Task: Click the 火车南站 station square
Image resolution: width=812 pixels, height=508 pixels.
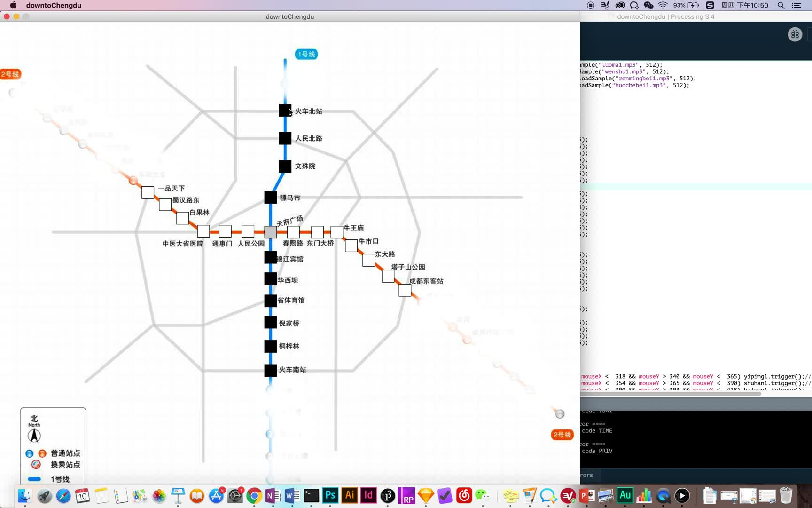Action: (x=270, y=370)
